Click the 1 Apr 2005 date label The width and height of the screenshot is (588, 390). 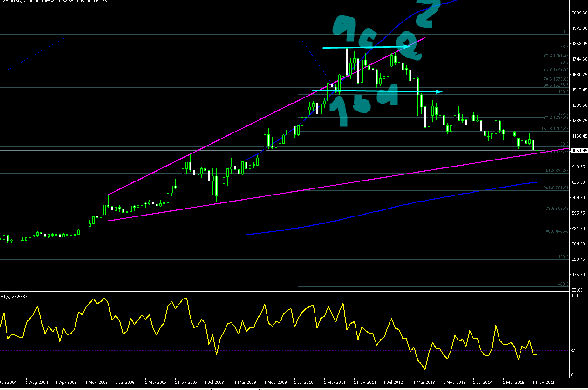[67, 382]
